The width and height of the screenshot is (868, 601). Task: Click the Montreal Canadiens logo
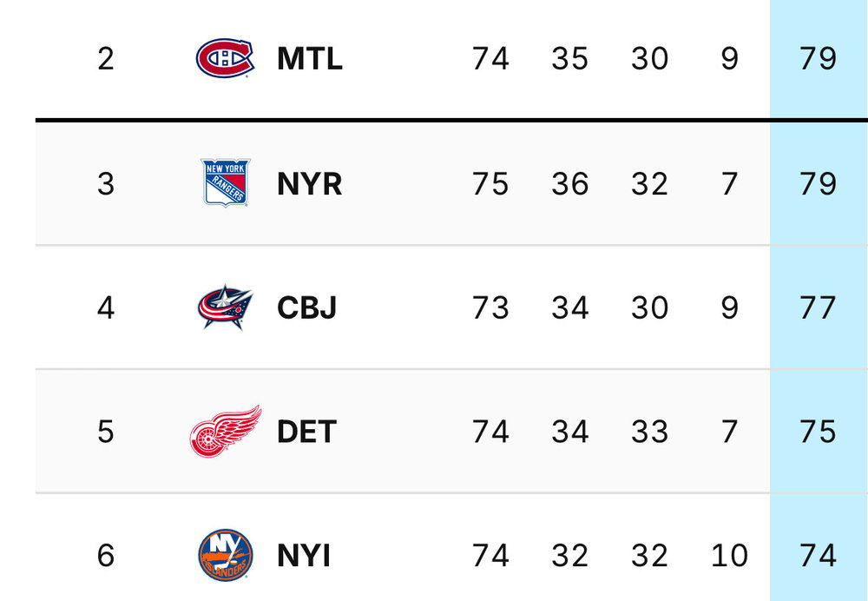225,58
